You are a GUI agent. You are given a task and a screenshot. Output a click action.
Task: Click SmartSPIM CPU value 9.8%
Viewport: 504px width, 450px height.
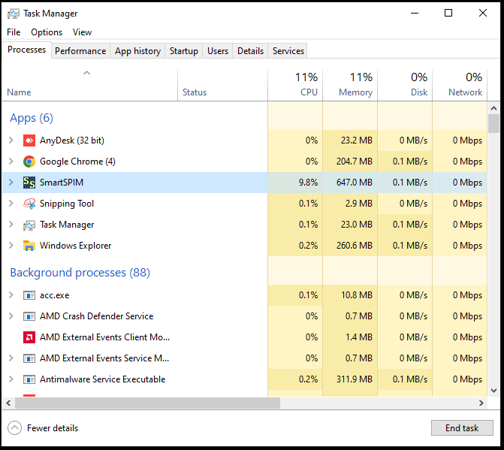308,183
